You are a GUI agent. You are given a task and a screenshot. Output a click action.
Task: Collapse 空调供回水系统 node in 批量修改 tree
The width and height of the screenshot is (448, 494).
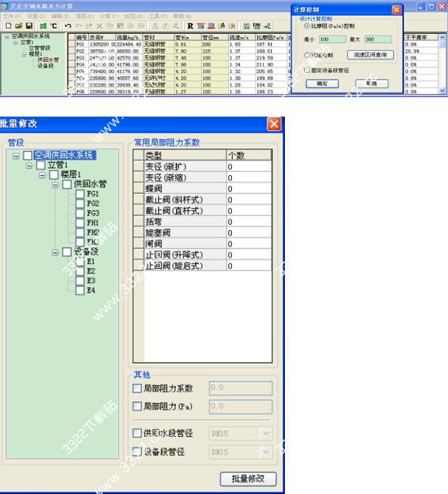click(x=16, y=156)
